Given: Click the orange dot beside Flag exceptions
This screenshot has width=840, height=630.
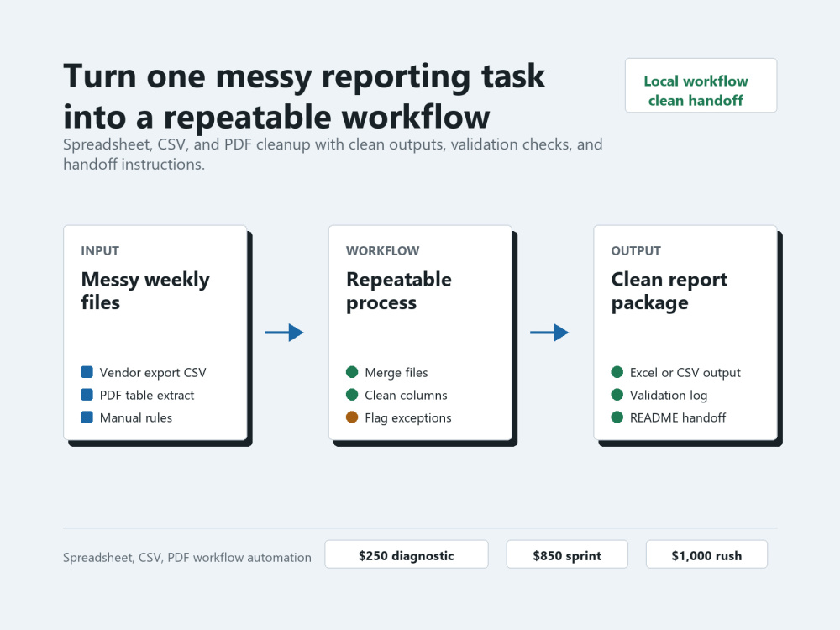Looking at the screenshot, I should coord(352,417).
